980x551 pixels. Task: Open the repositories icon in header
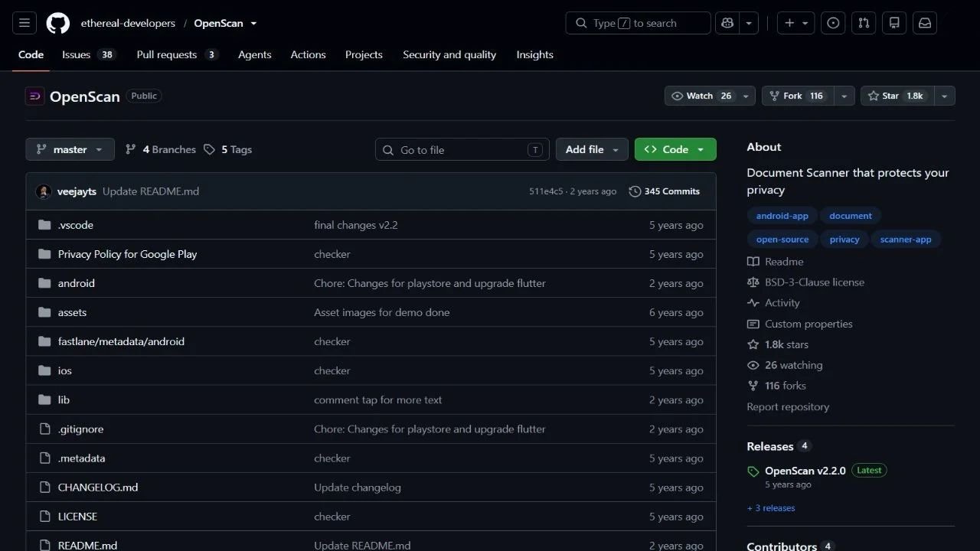pos(894,23)
